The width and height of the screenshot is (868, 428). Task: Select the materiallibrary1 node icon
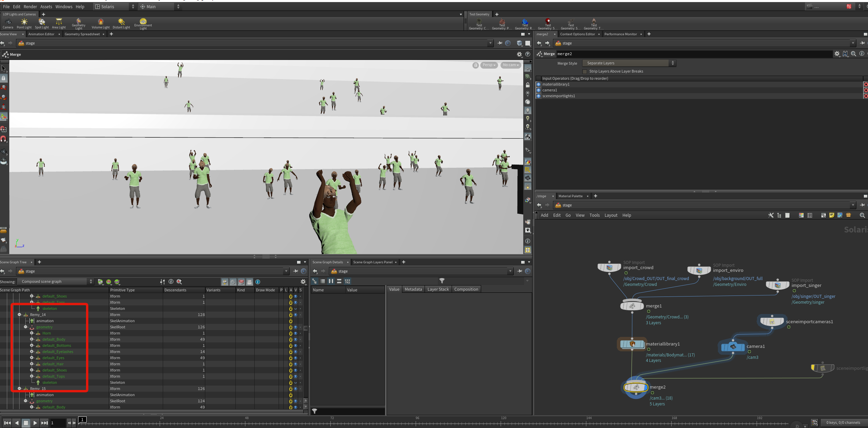coord(632,344)
